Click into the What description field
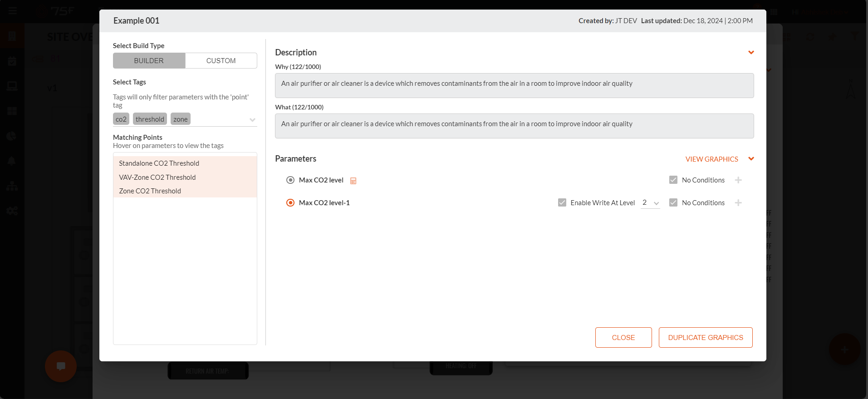The width and height of the screenshot is (868, 399). point(514,126)
